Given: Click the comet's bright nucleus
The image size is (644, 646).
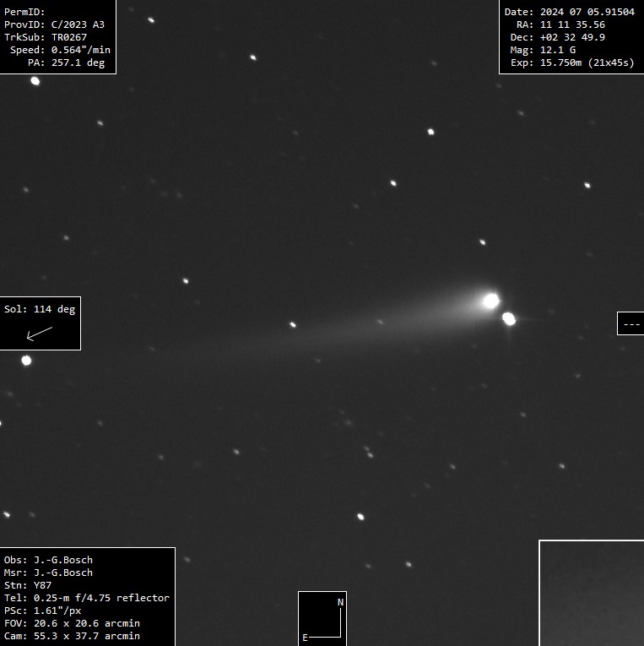Looking at the screenshot, I should (x=491, y=301).
